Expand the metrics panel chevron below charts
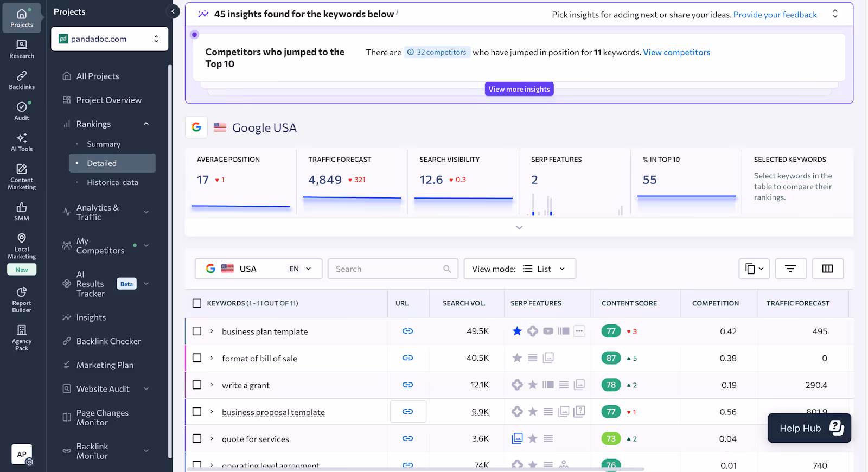The height and width of the screenshot is (472, 868). tap(519, 227)
